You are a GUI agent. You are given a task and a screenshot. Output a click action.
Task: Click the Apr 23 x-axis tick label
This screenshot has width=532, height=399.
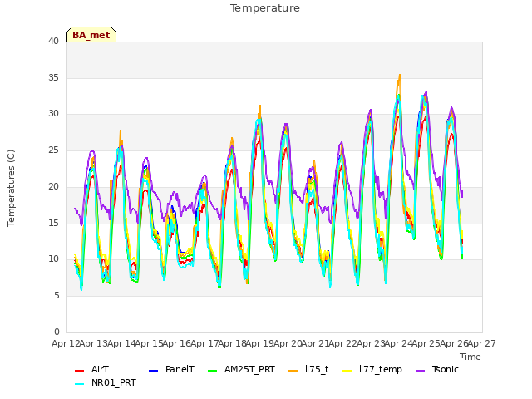pos(371,343)
